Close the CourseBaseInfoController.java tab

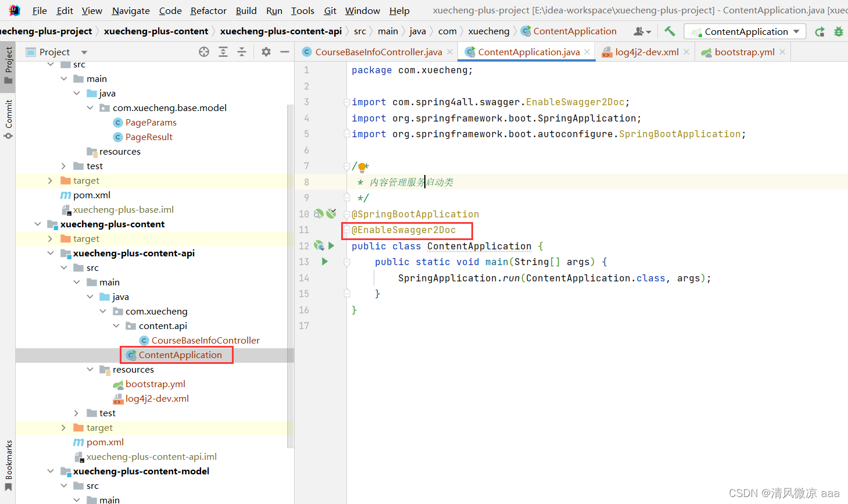coord(450,52)
